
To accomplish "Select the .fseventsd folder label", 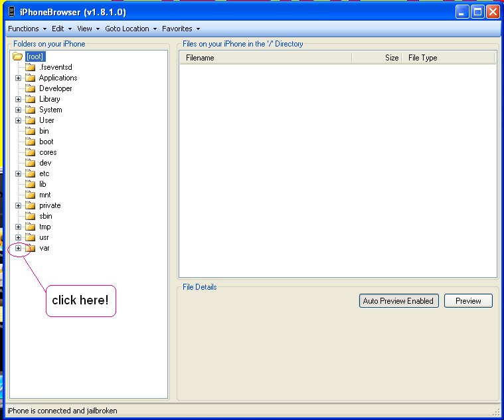I will tap(56, 67).
